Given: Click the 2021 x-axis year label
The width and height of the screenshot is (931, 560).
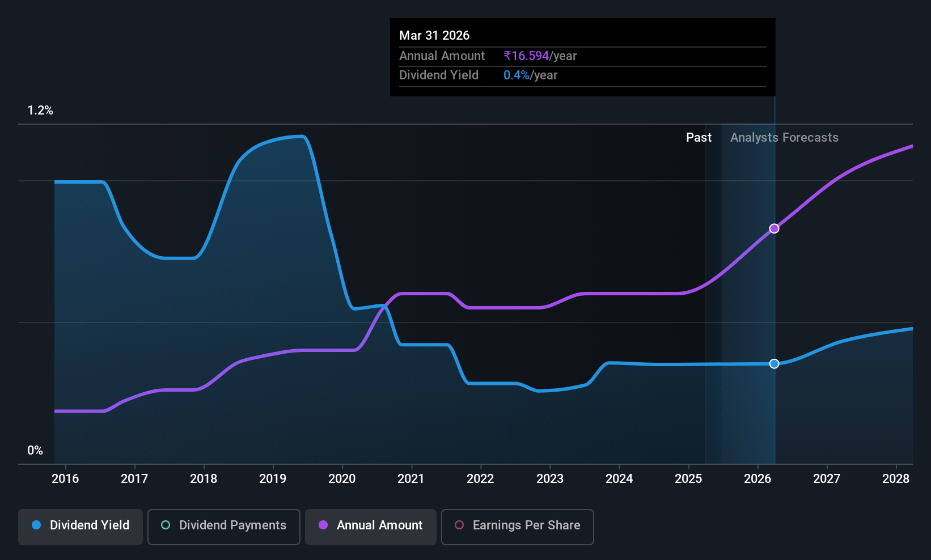Looking at the screenshot, I should (x=411, y=478).
